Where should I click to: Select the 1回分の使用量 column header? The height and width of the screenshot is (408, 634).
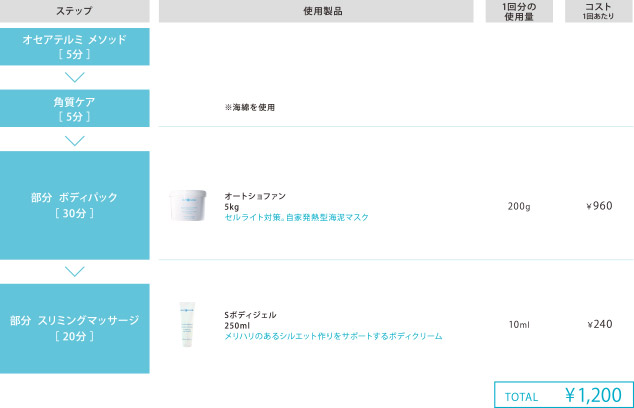518,11
